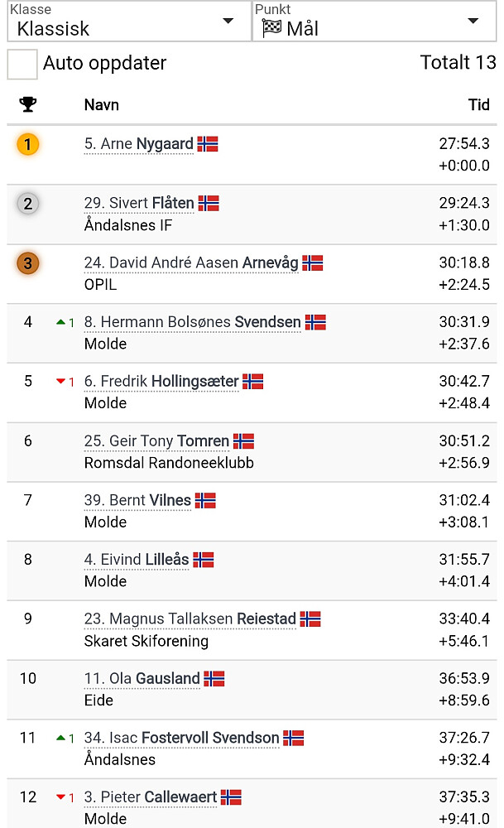Open the Punkt dropdown showing Mål
The image size is (504, 828).
pos(372,22)
